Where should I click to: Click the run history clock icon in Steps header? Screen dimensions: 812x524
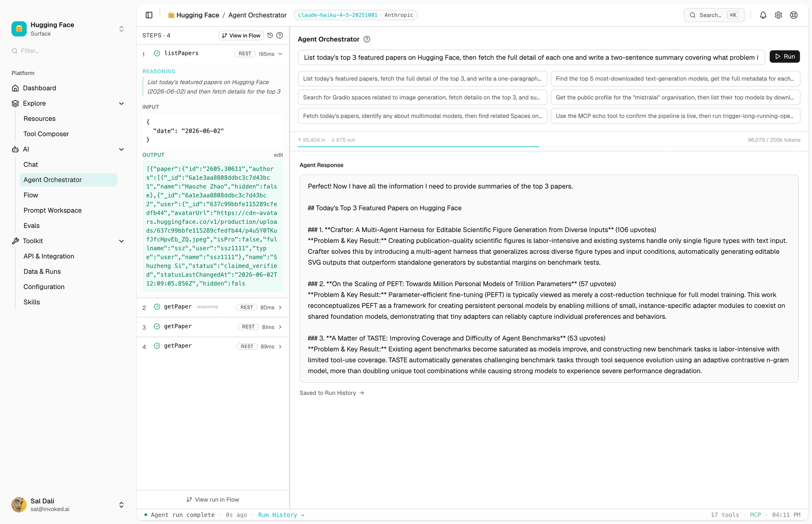pos(270,36)
